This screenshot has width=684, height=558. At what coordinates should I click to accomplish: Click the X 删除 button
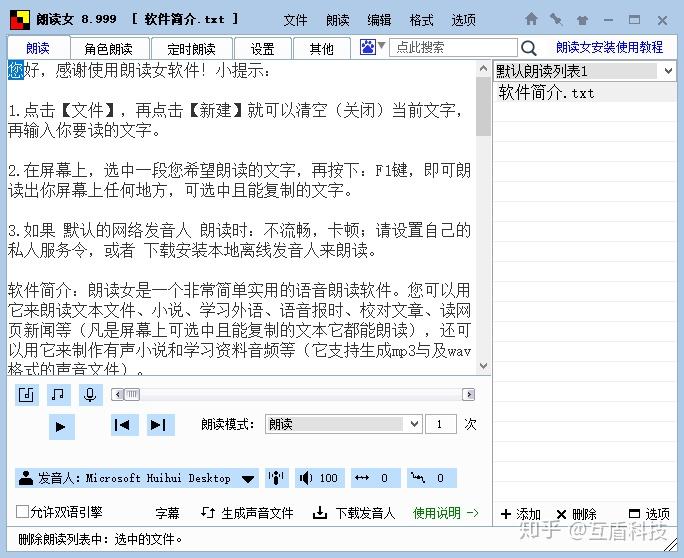[577, 514]
